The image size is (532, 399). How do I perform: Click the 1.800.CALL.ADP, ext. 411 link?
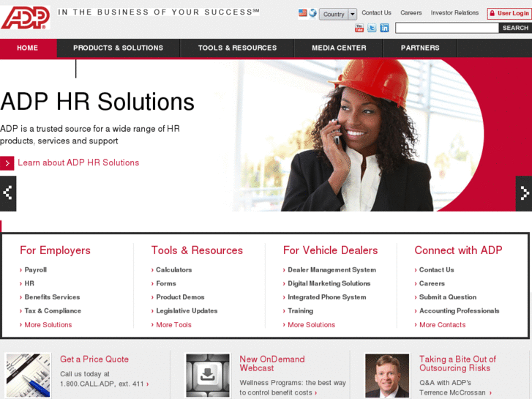pos(105,384)
